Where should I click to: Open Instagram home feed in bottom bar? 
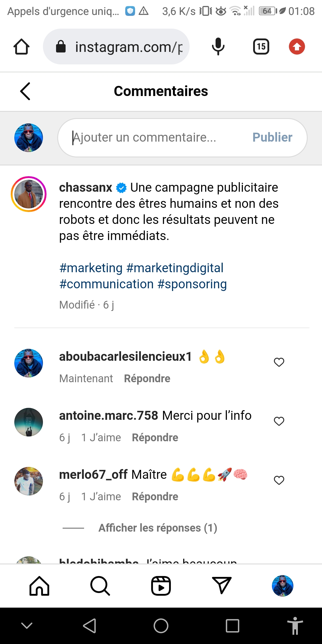(x=39, y=586)
